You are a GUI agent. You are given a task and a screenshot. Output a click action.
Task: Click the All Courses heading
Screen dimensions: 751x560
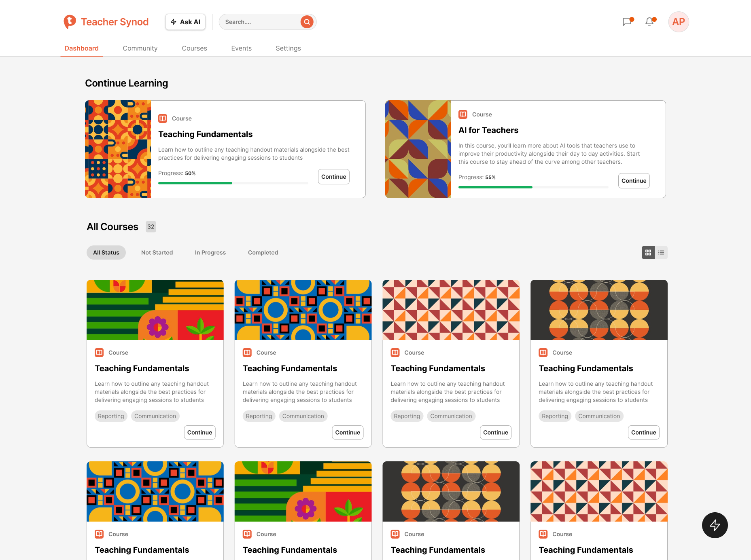coord(112,227)
